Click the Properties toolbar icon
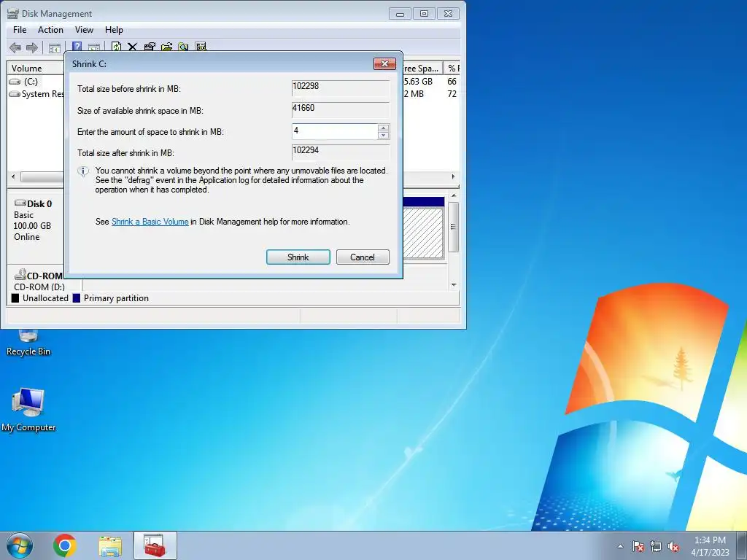This screenshot has height=560, width=747. (150, 47)
